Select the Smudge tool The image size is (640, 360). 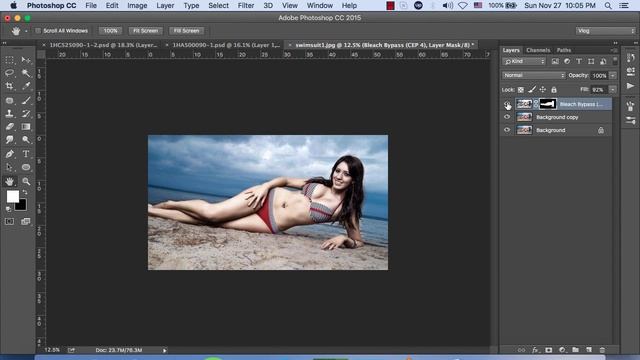(x=9, y=140)
